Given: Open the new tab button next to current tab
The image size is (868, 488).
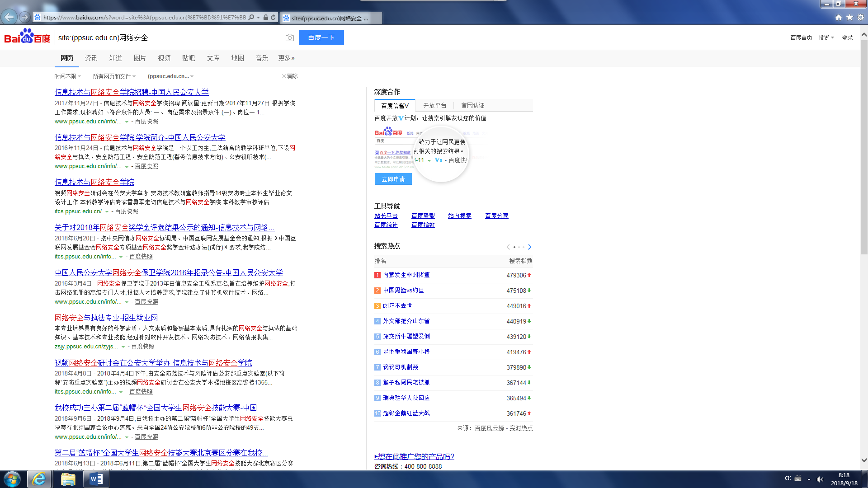Looking at the screenshot, I should click(376, 18).
